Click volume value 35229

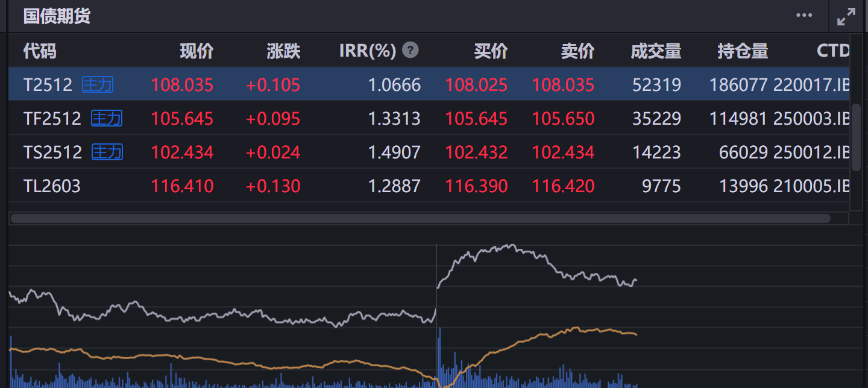tap(657, 118)
